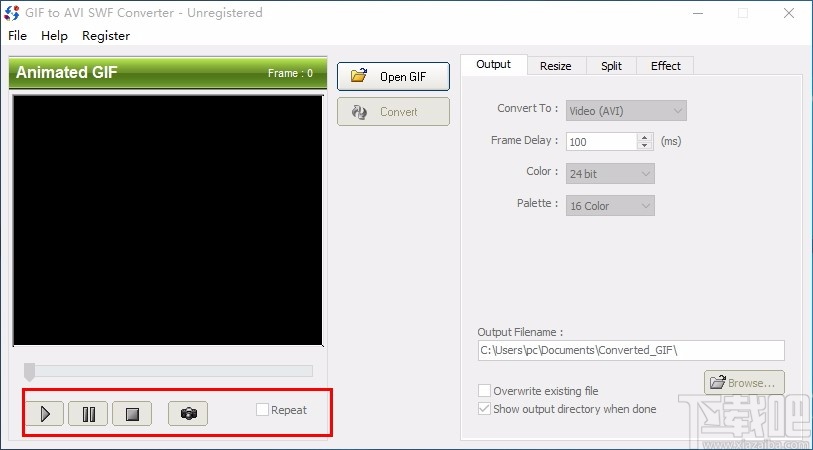Capture current frame with camera icon
Screen dimensions: 813x450
pos(188,414)
